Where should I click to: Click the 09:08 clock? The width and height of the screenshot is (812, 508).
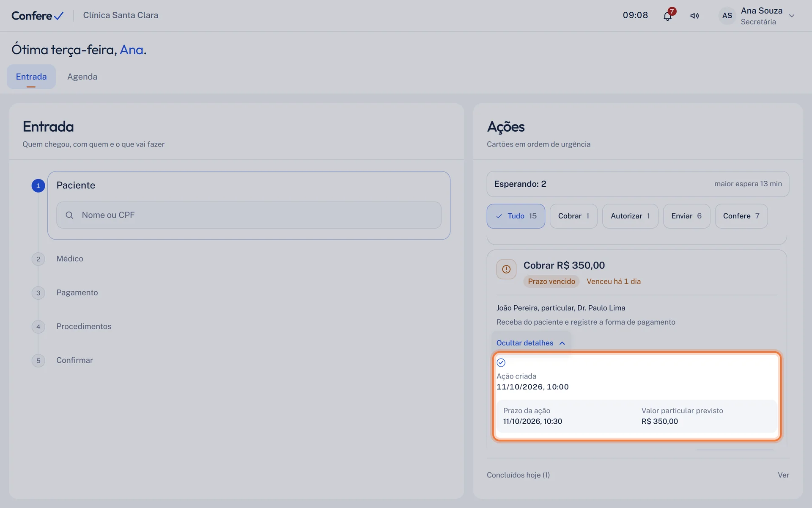click(x=635, y=15)
